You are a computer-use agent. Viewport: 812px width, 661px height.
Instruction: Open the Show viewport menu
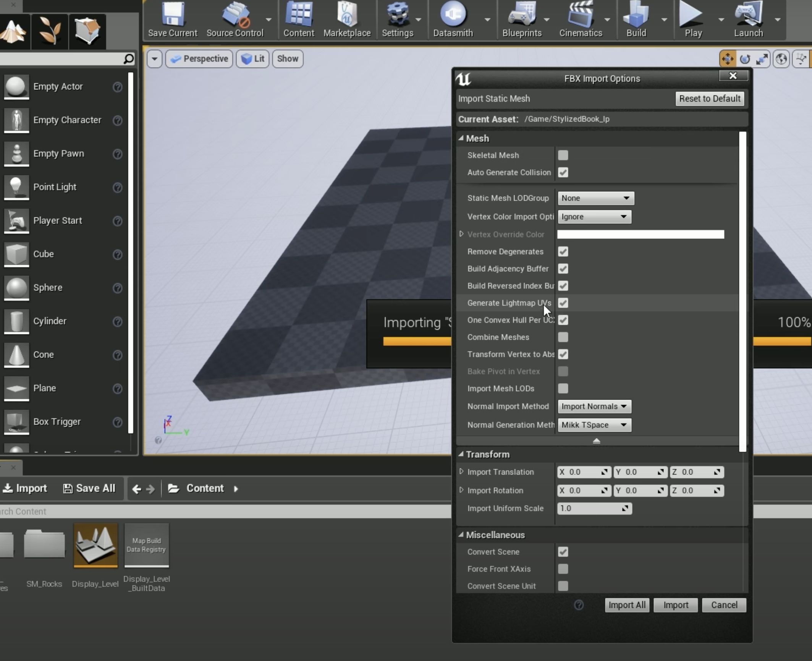(x=287, y=59)
